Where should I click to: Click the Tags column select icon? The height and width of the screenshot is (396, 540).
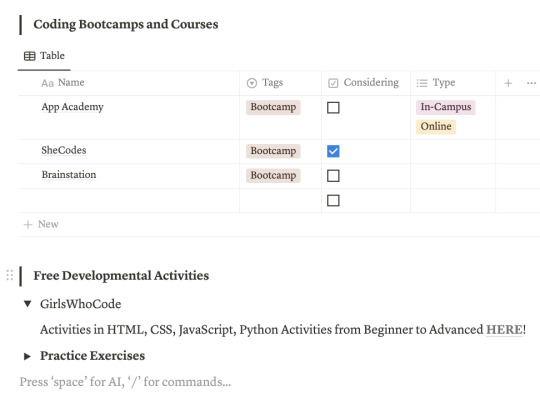(x=252, y=83)
